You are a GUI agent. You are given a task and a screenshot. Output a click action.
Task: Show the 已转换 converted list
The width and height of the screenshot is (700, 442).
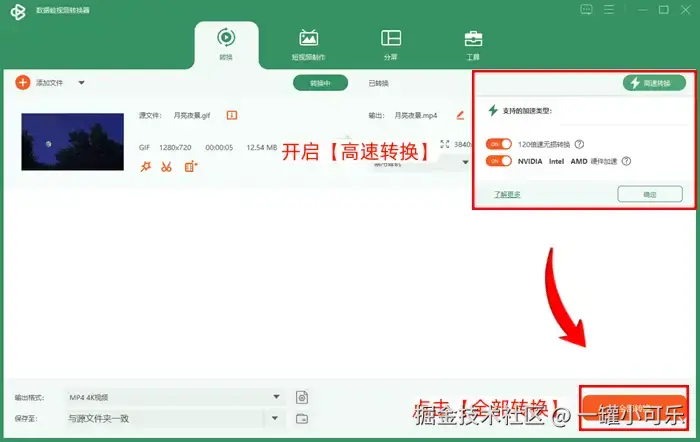pos(378,83)
